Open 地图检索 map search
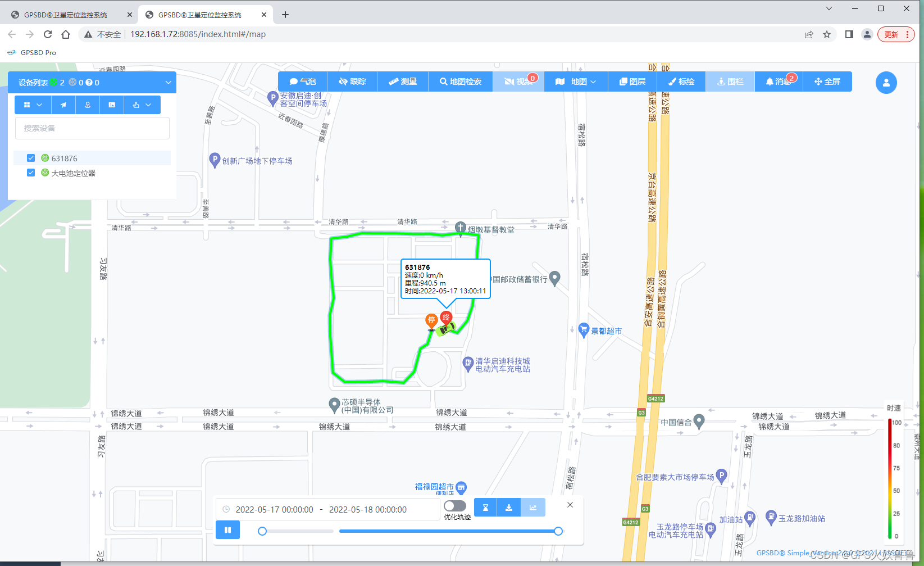 point(461,81)
